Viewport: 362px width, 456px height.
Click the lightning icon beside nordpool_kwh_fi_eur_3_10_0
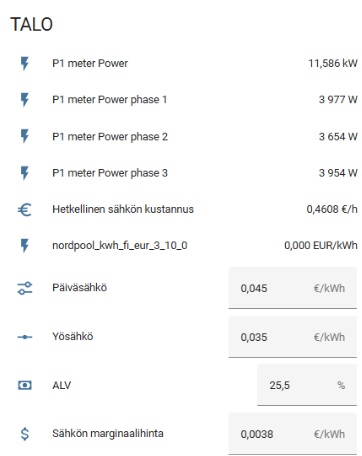click(25, 246)
